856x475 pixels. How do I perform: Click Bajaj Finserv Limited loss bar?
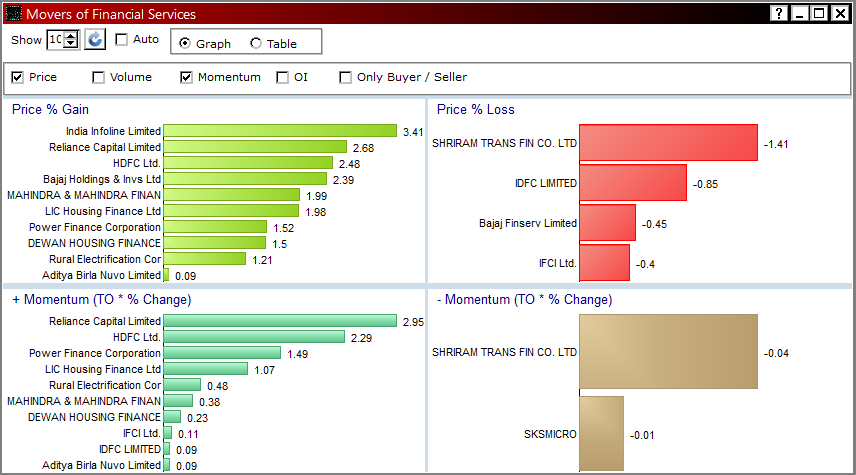tap(607, 223)
